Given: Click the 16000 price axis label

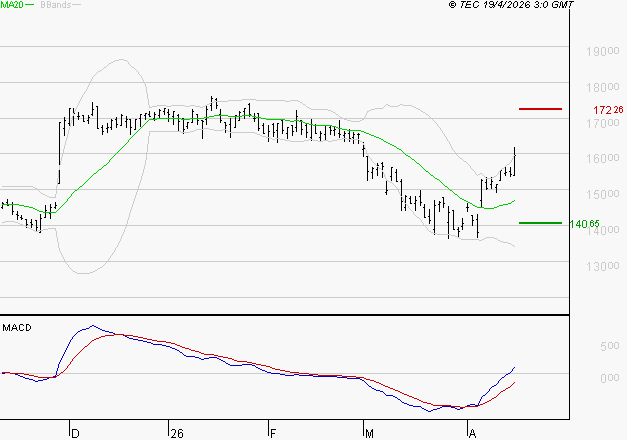Looking at the screenshot, I should [601, 159].
